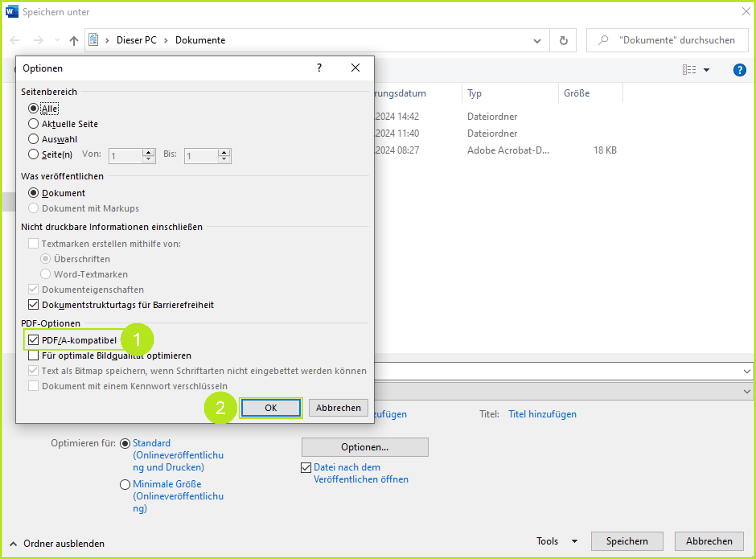Enable Für optimale Bildqualität optimieren
Screen dimensions: 756x559
[x=33, y=356]
